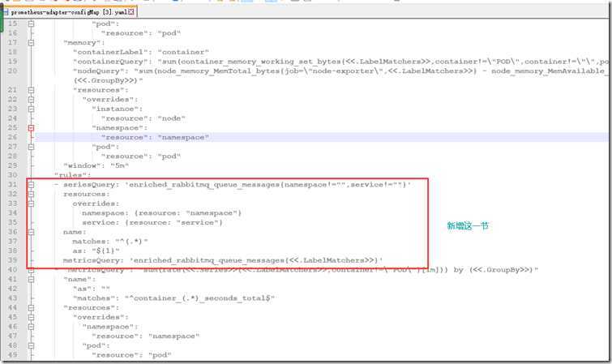Click "resource": "namespace" on line 47
Viewport: 612px width, 364px height.
click(146, 336)
